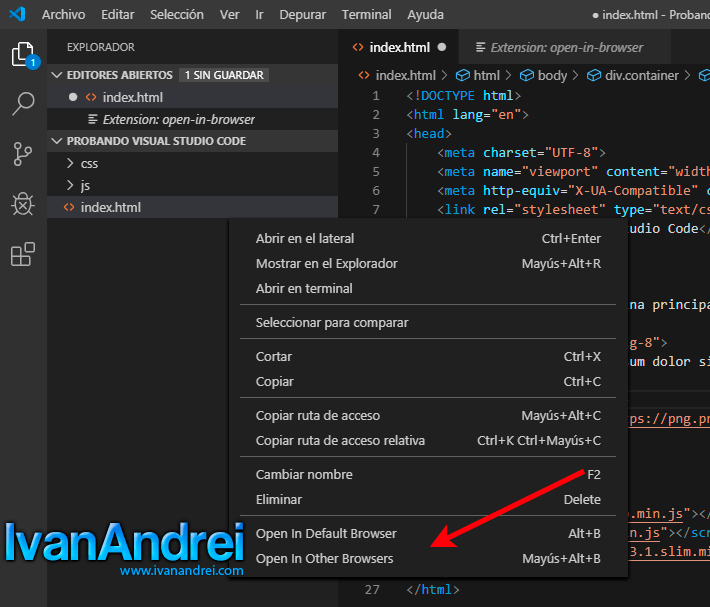Switch to Extension: open-in-browser tab
710x607 pixels.
[565, 47]
